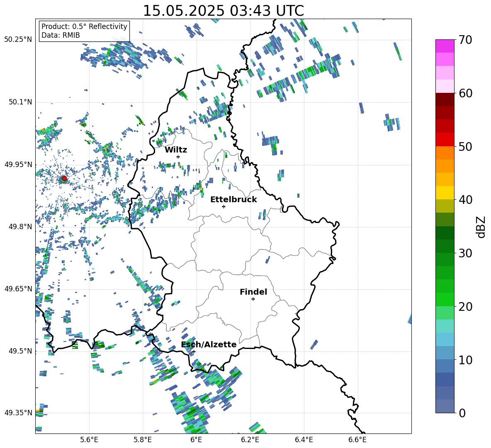The height and width of the screenshot is (448, 491).
Task: Click the 15.05.2025 03:43 UTC title
Action: pyautogui.click(x=223, y=11)
